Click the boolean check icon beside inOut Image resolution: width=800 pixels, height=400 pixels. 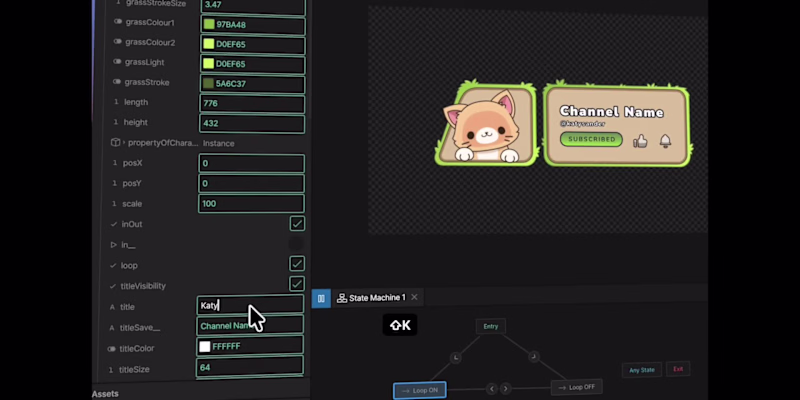[113, 224]
